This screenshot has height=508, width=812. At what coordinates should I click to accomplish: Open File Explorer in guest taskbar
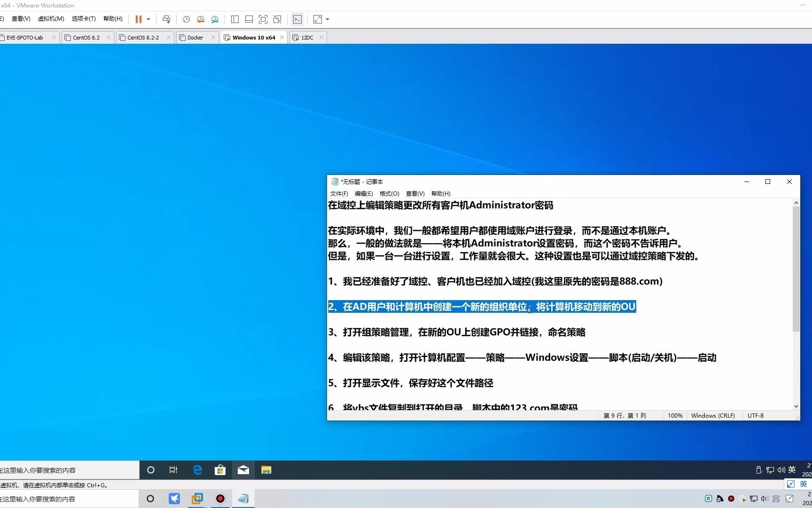coord(266,470)
